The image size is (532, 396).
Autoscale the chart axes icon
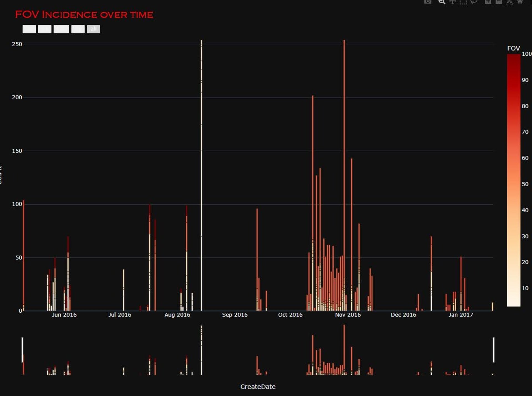509,2
